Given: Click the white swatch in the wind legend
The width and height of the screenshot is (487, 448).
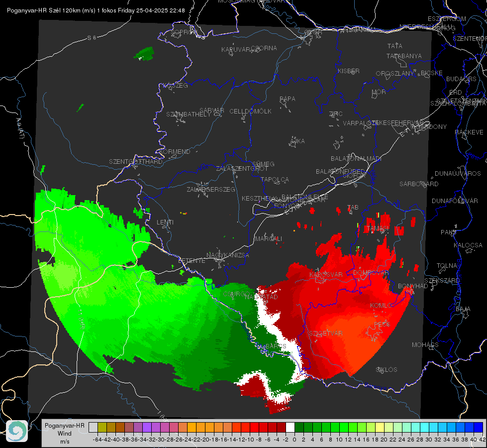Looking at the screenshot, I should pyautogui.click(x=290, y=427).
